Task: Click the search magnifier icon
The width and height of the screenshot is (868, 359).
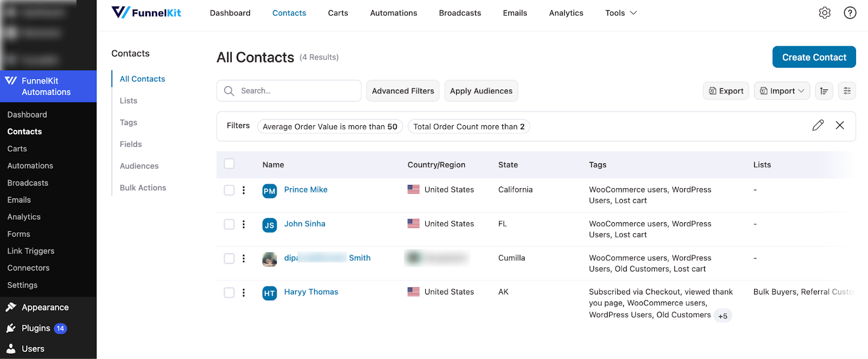Action: [229, 91]
